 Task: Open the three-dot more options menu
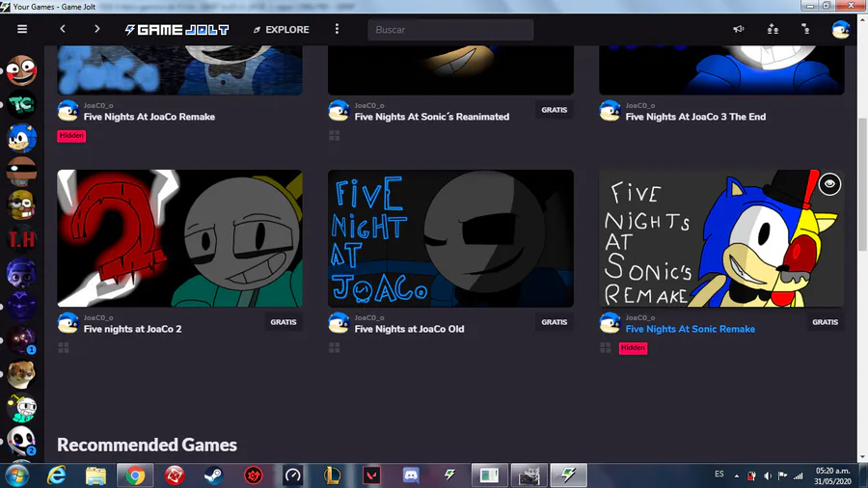pyautogui.click(x=338, y=29)
